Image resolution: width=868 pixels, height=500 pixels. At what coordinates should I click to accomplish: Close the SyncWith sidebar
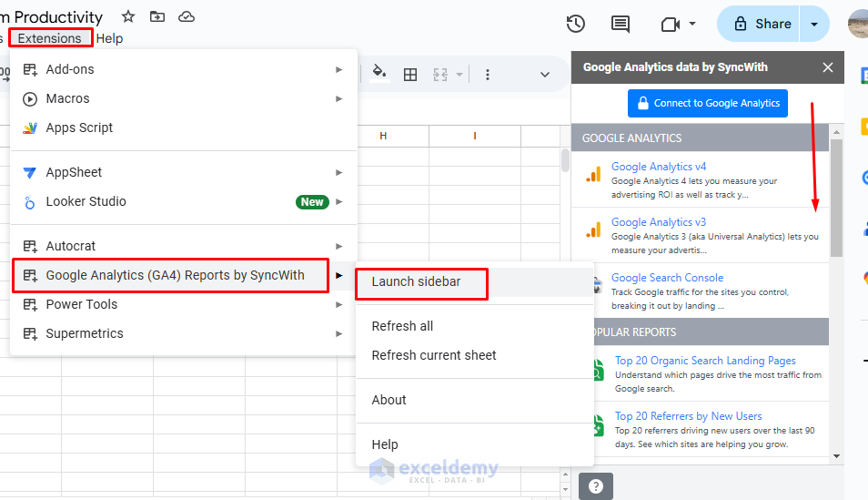828,67
